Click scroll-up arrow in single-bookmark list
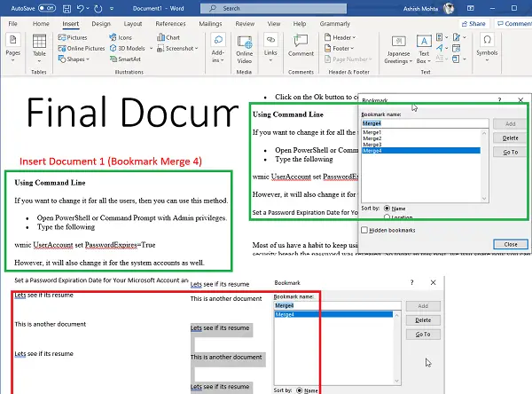The image size is (532, 394). (396, 316)
